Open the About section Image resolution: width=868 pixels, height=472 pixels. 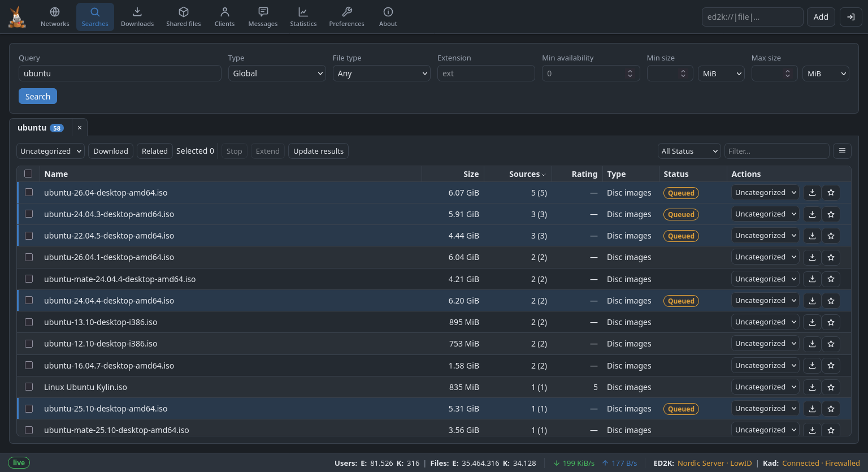pos(388,17)
